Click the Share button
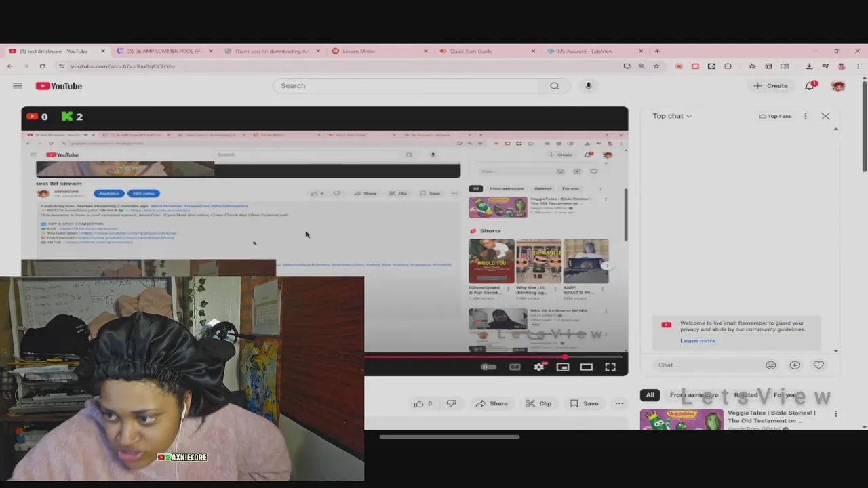The image size is (868, 488). (492, 403)
